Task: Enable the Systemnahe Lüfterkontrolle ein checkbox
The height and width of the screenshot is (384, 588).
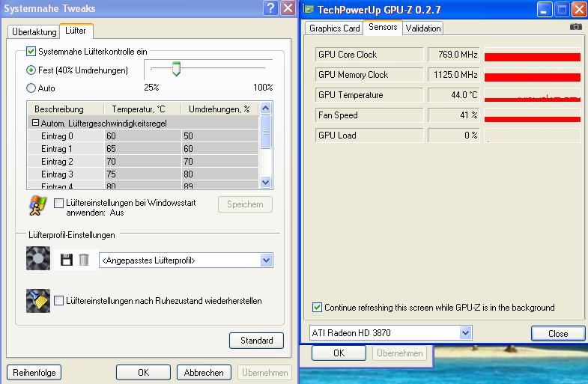Action: pyautogui.click(x=31, y=52)
